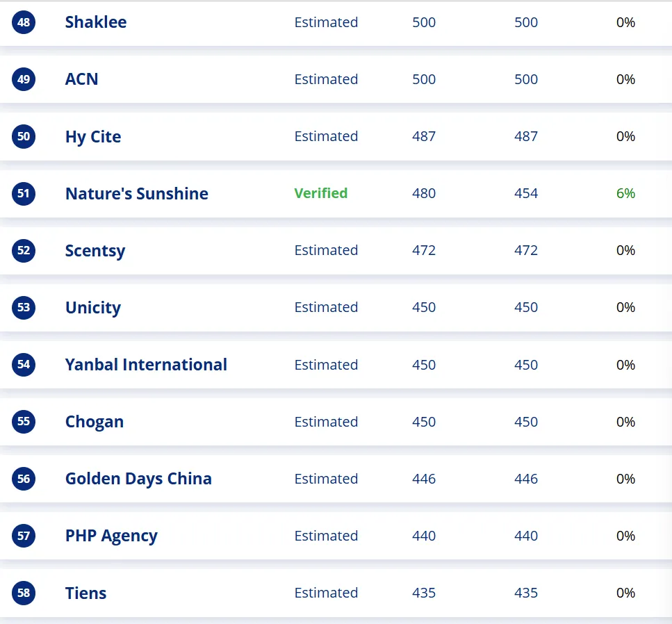Image resolution: width=672 pixels, height=624 pixels.
Task: Open the Shaklee company link
Action: (96, 22)
